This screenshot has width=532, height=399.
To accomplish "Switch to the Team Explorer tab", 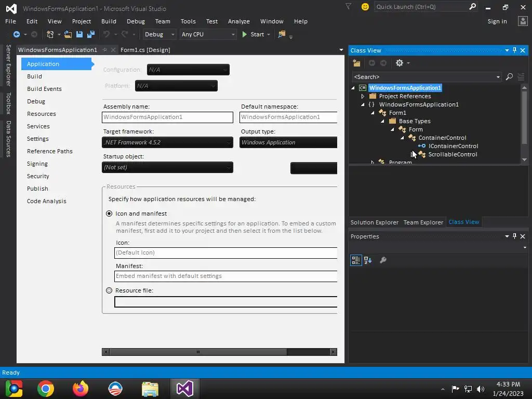I will 423,222.
